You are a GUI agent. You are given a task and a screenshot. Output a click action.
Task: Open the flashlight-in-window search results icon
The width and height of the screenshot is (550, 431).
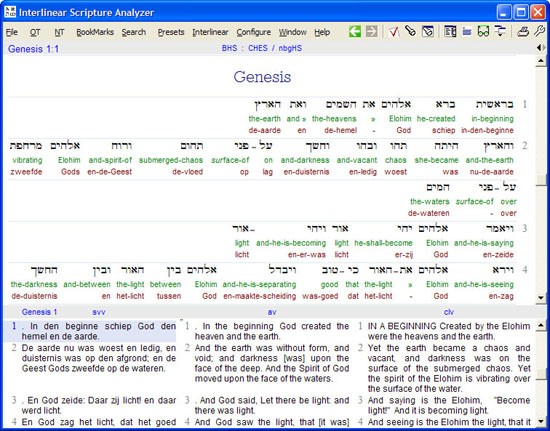coord(428,32)
